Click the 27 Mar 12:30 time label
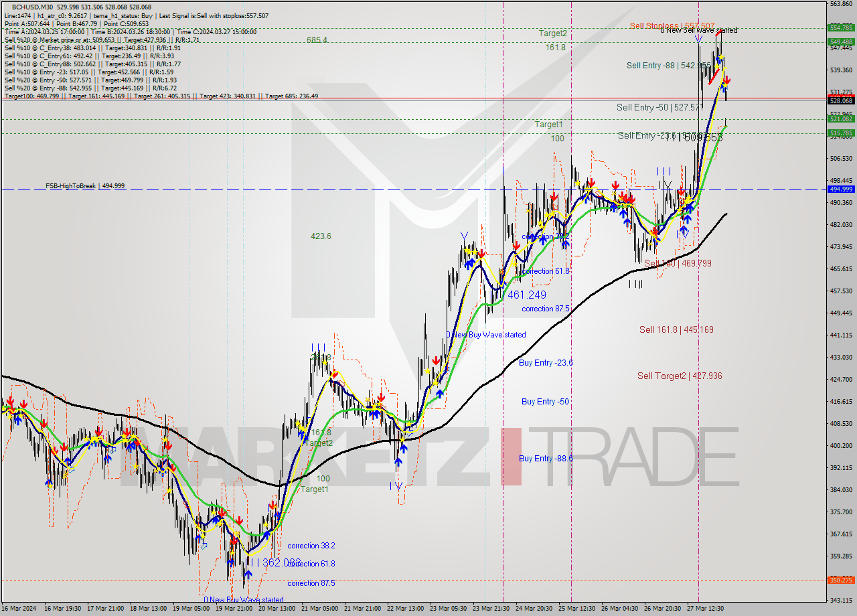 pyautogui.click(x=706, y=609)
